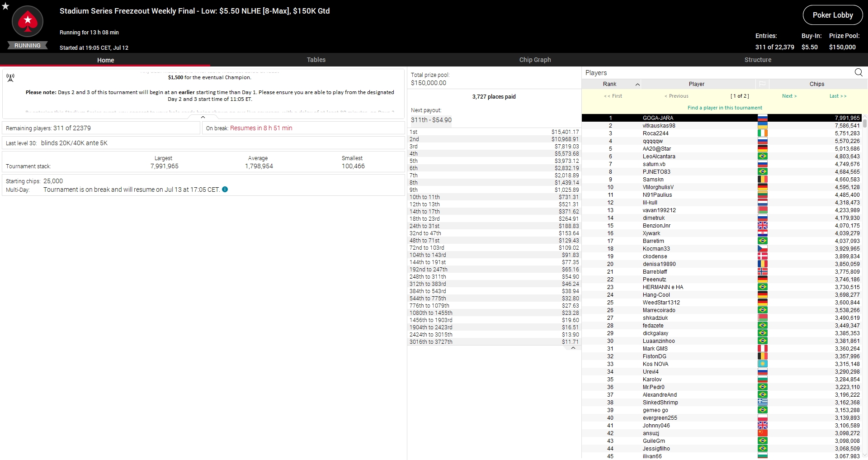Viewport: 868px width, 460px height.
Task: Select player row VMorghulisV
Action: [x=722, y=187]
